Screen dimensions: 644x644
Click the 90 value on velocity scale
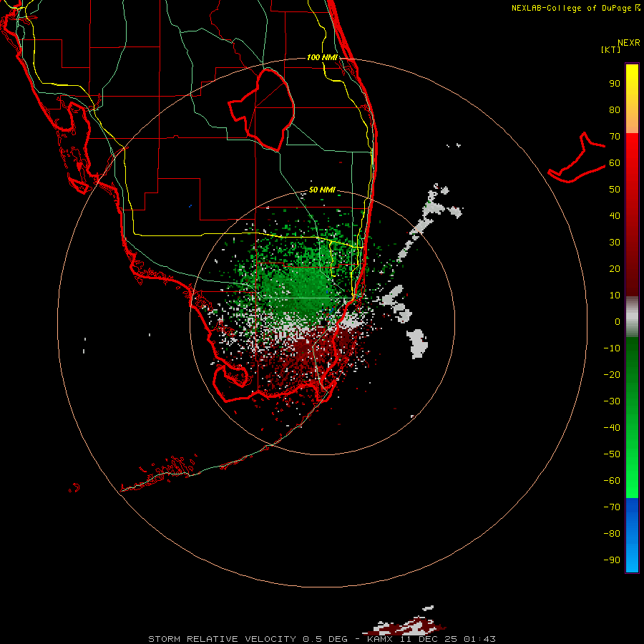click(x=615, y=84)
